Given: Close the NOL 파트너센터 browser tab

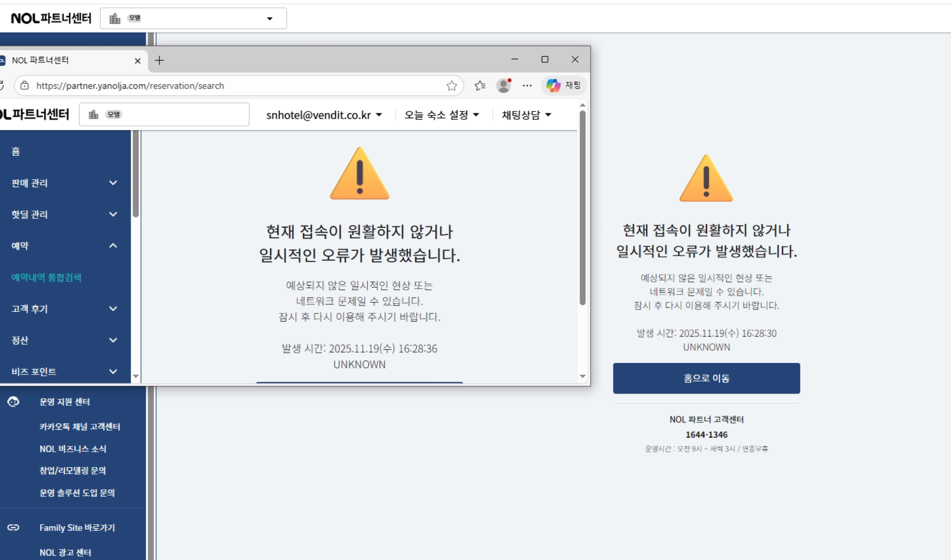Looking at the screenshot, I should pos(137,61).
